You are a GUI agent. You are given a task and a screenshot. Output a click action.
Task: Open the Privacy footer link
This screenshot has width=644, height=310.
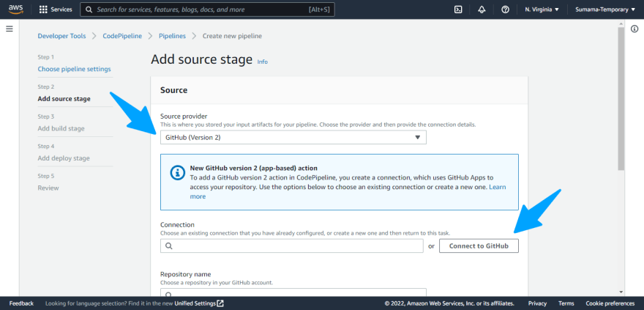537,303
